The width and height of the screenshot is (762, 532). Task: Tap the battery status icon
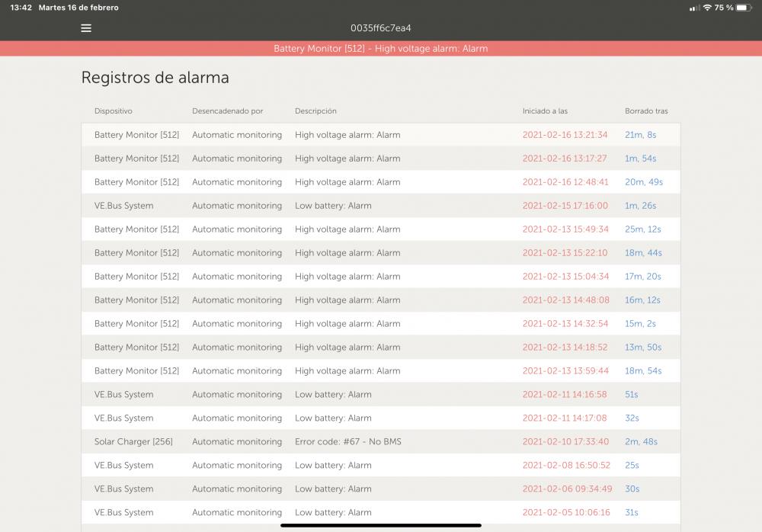[744, 8]
